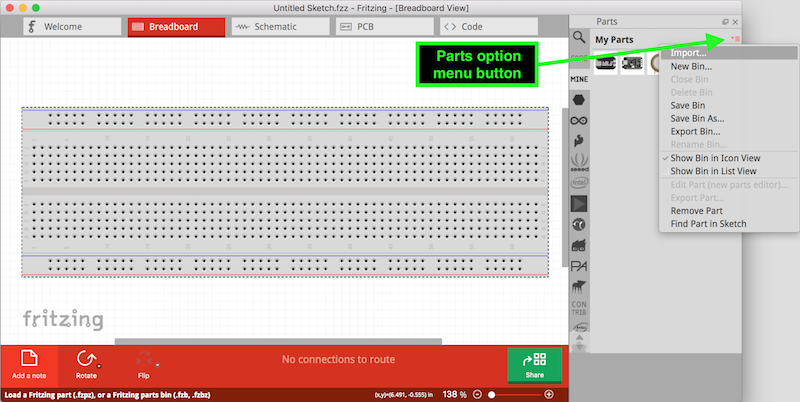Image resolution: width=800 pixels, height=402 pixels.
Task: Choose Save Bin As... entry
Action: tap(729, 118)
